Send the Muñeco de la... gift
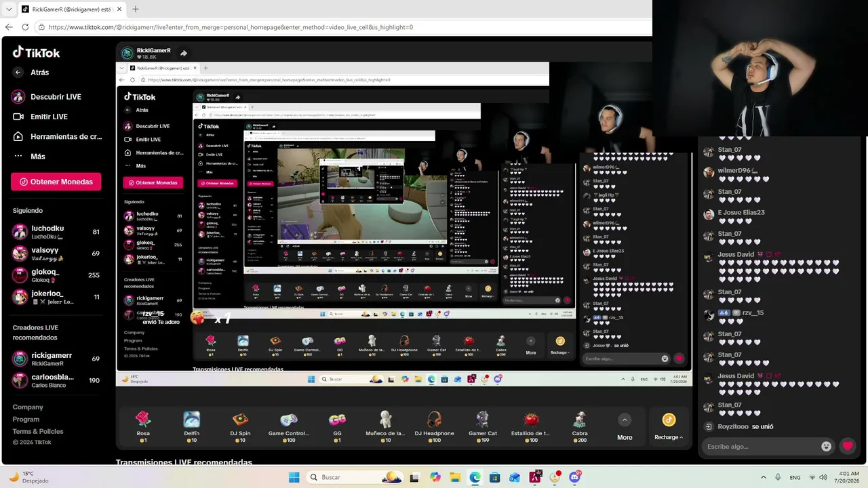 [x=385, y=427]
